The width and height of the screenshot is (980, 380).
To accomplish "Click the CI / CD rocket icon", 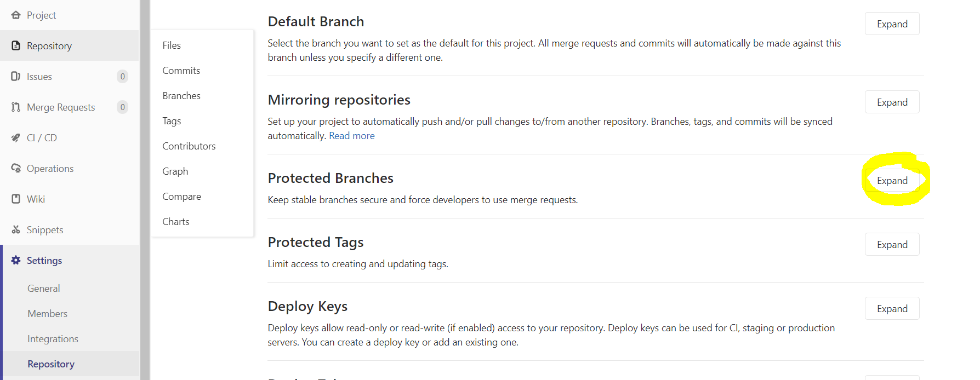I will pos(16,138).
